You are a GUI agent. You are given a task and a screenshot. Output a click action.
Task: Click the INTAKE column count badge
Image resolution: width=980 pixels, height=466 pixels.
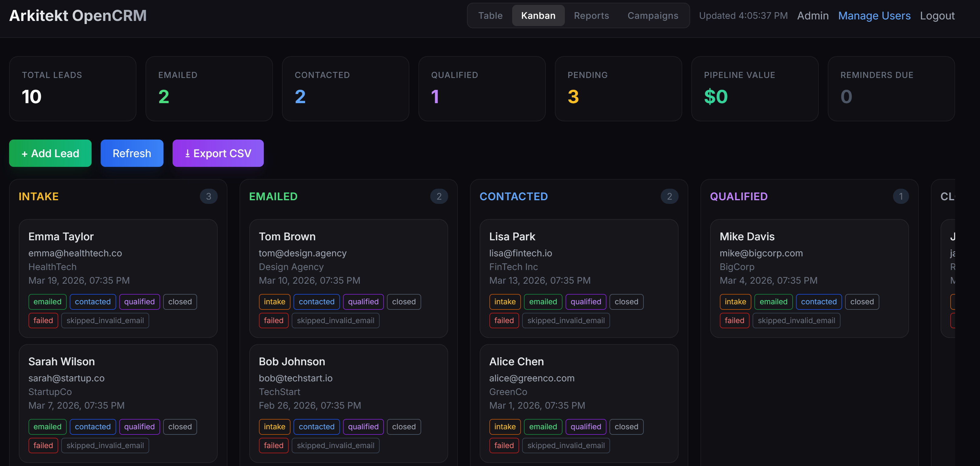point(209,197)
